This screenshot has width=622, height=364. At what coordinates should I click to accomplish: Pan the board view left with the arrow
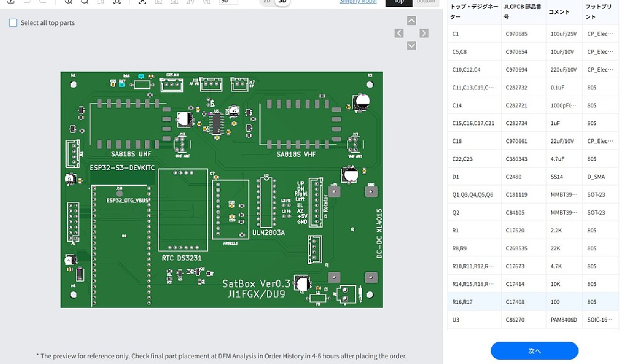pyautogui.click(x=399, y=34)
